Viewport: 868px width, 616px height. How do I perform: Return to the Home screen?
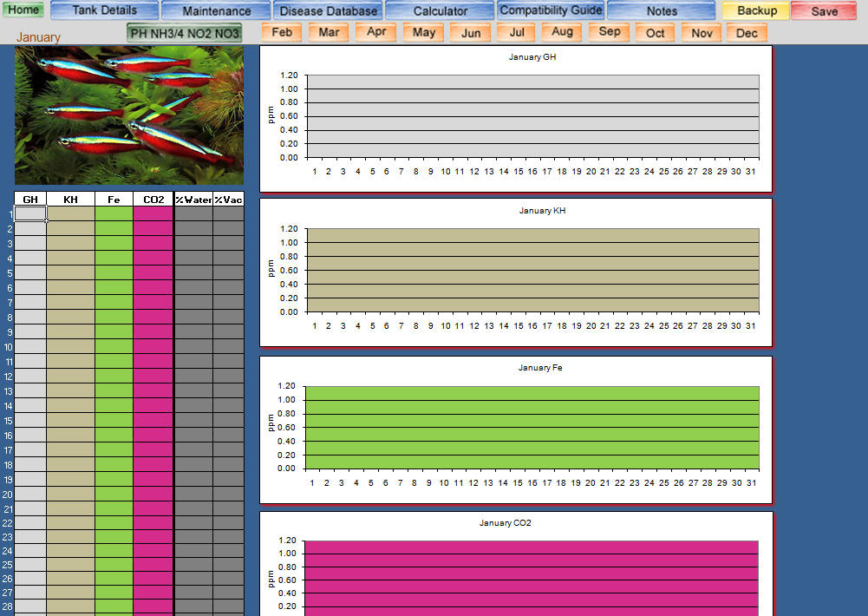(23, 10)
